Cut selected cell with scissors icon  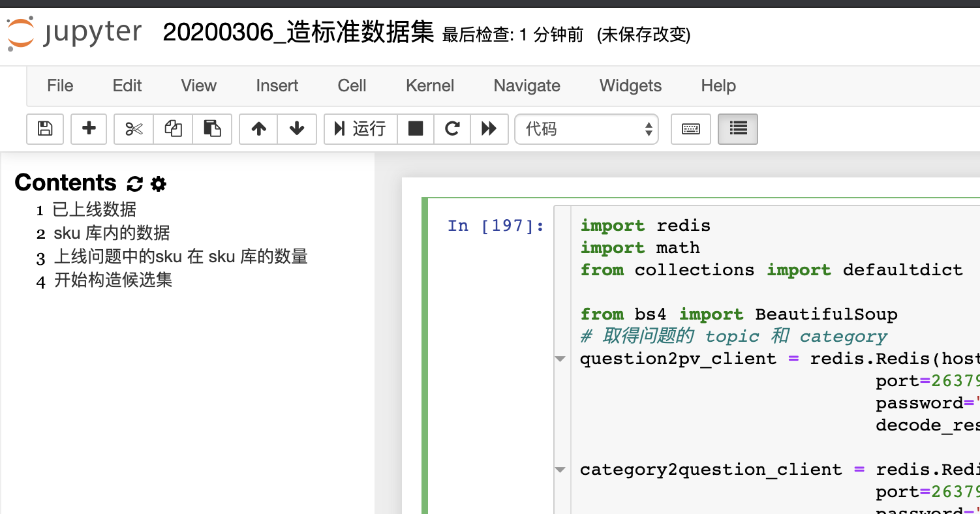pos(134,129)
